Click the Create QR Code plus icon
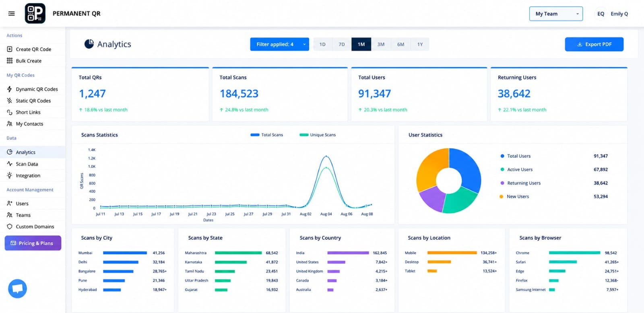 pyautogui.click(x=10, y=49)
